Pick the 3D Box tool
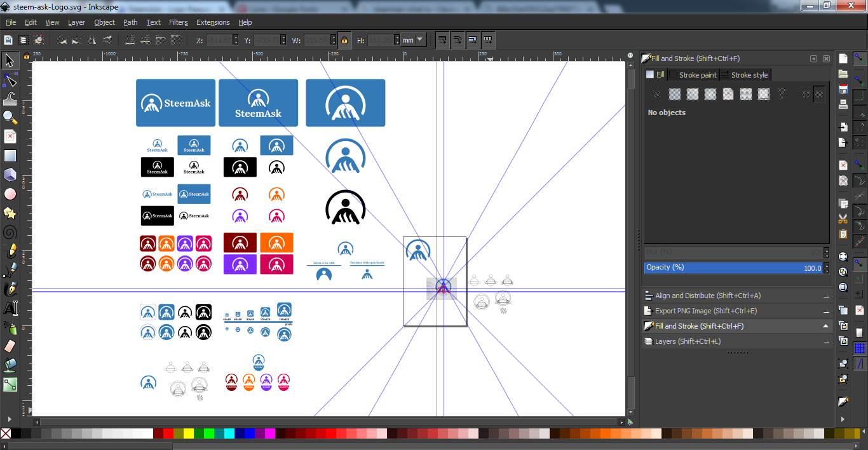 pyautogui.click(x=10, y=175)
